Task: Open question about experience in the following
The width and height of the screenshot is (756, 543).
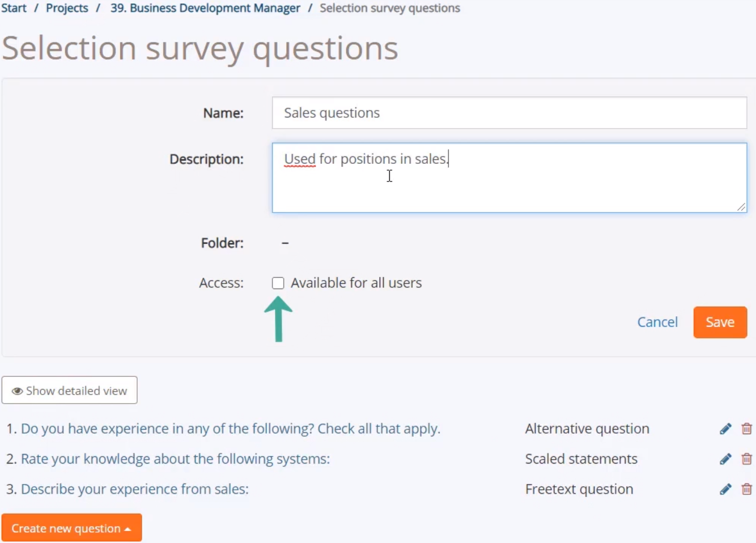Action: pos(231,429)
